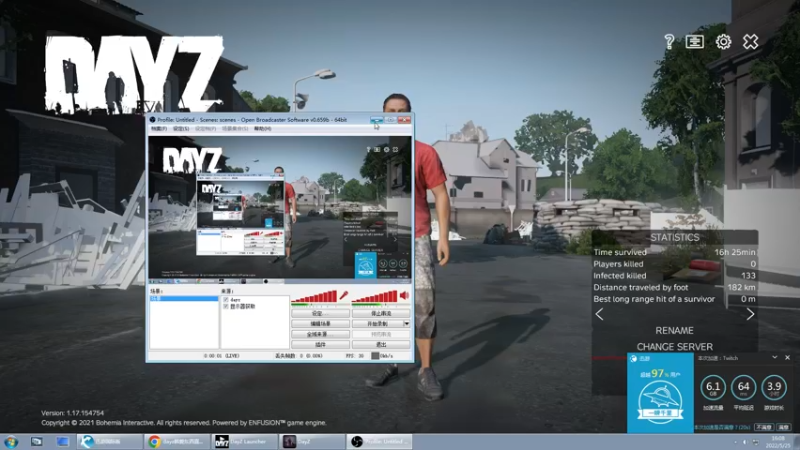Click the Plugins button in OBS
The width and height of the screenshot is (800, 450).
(320, 345)
